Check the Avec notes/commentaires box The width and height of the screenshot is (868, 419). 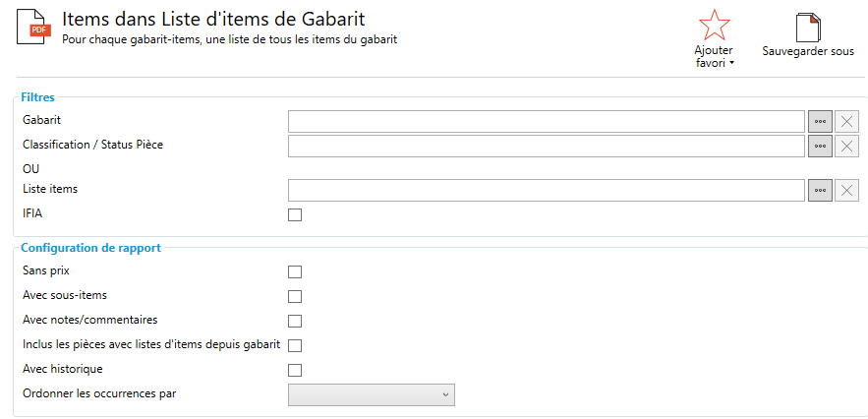[x=295, y=321]
